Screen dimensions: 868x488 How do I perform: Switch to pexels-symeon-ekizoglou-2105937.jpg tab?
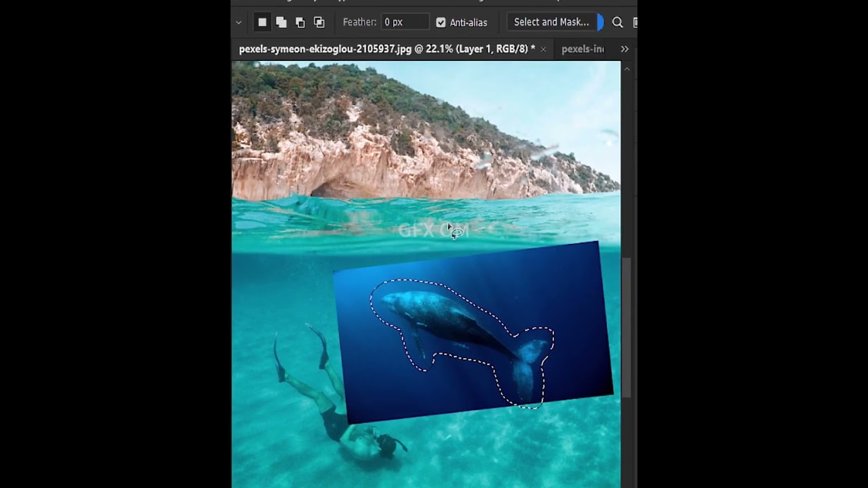click(x=387, y=49)
